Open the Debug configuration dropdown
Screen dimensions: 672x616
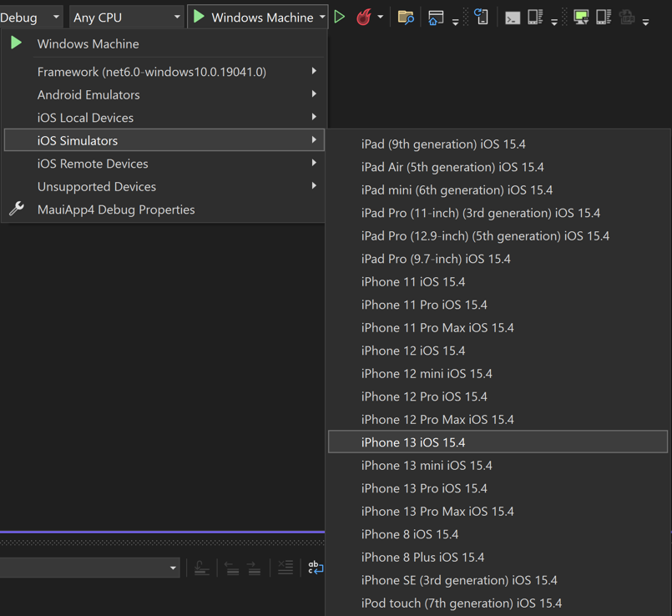(29, 15)
